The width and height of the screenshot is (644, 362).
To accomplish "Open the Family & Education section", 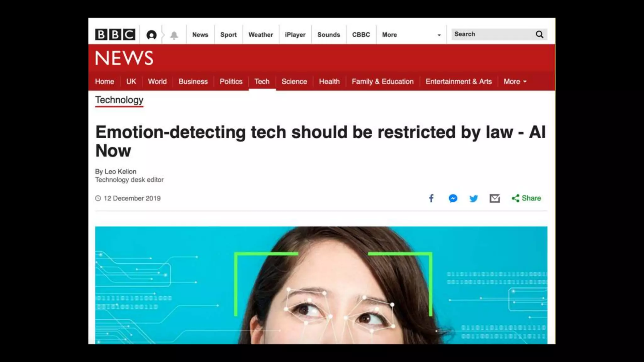I will point(382,82).
